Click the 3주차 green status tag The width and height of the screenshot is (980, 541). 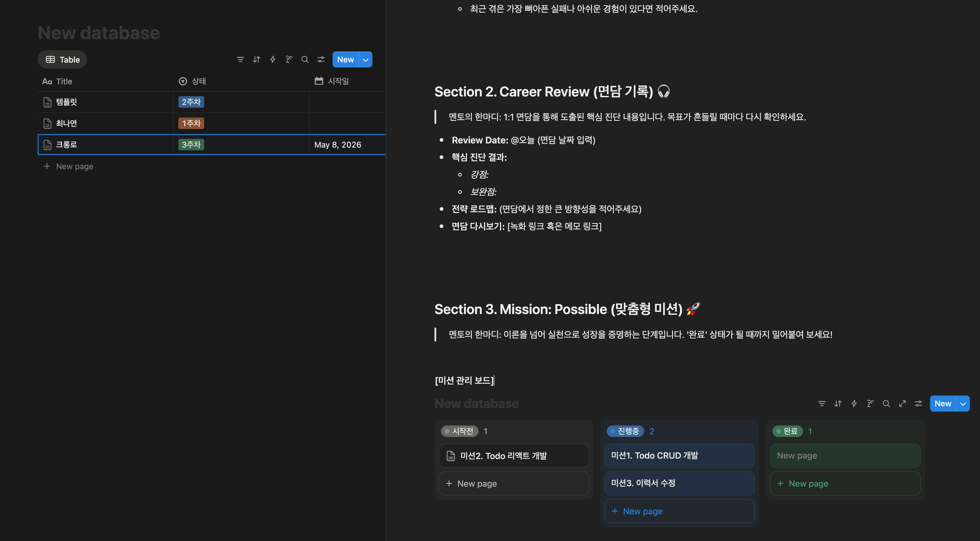click(191, 145)
